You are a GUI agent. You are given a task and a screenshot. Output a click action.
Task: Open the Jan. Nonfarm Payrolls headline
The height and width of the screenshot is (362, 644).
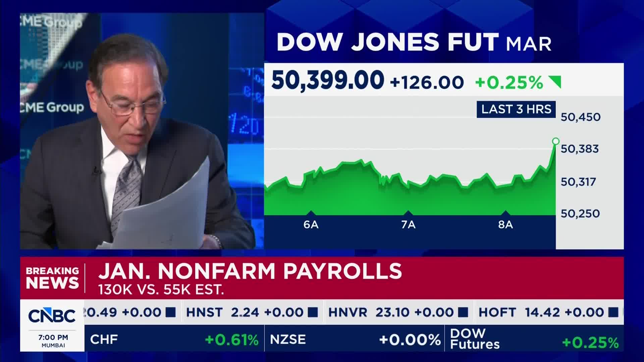pyautogui.click(x=250, y=271)
